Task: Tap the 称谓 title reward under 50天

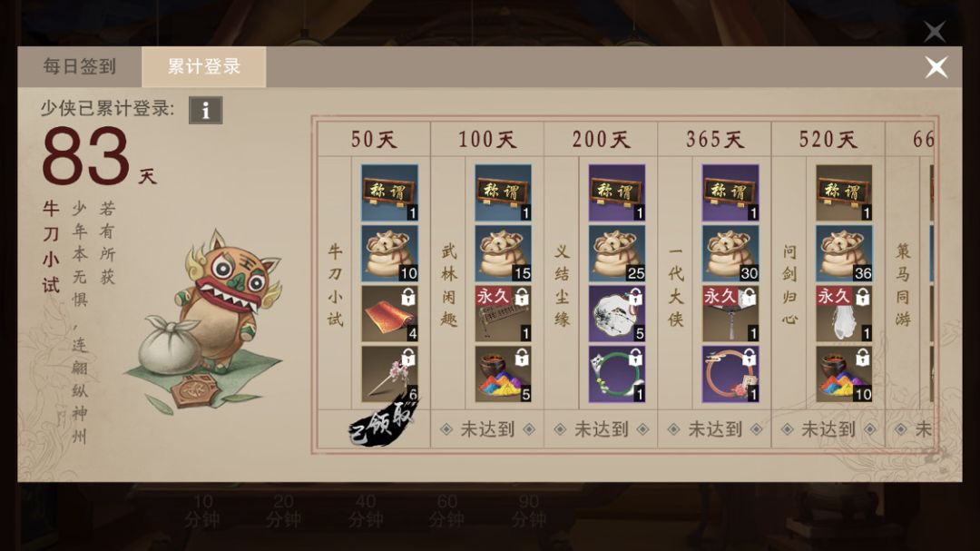Action: [389, 192]
